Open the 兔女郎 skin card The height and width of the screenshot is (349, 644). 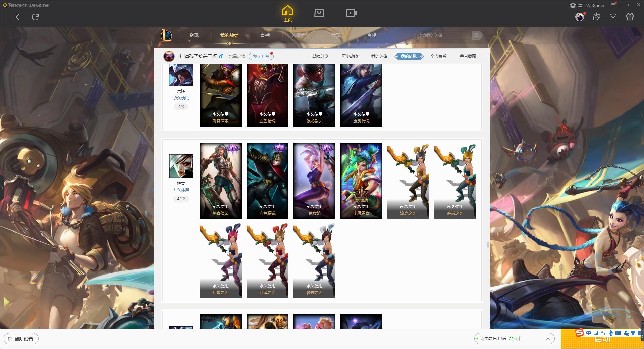[x=314, y=181]
